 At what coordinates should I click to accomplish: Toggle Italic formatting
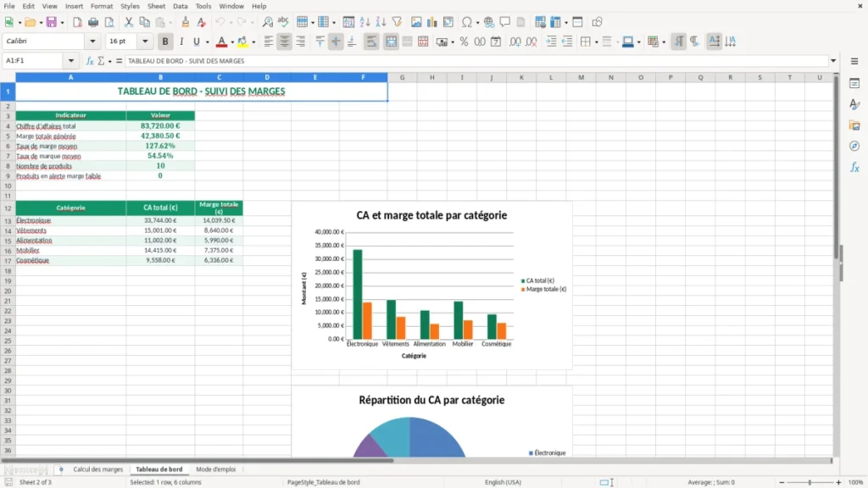click(181, 42)
